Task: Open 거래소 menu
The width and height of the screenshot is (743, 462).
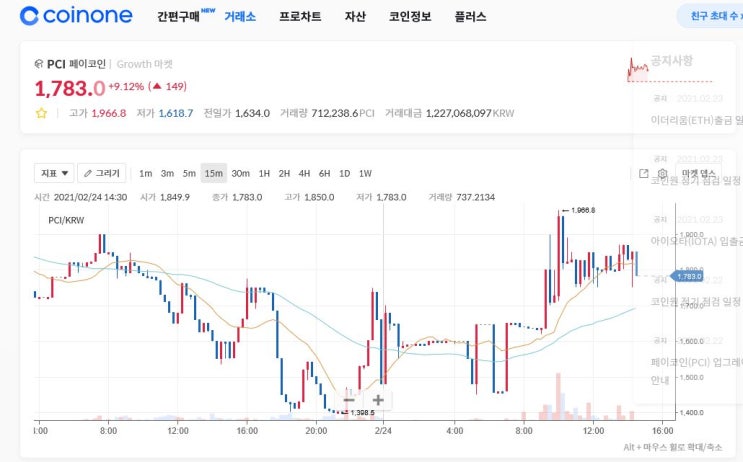Action: point(240,17)
